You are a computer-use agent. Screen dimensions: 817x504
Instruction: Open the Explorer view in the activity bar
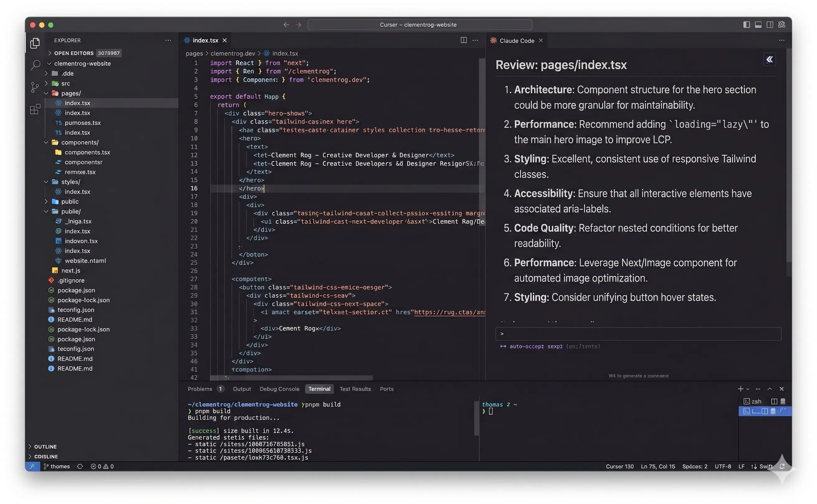pos(35,43)
